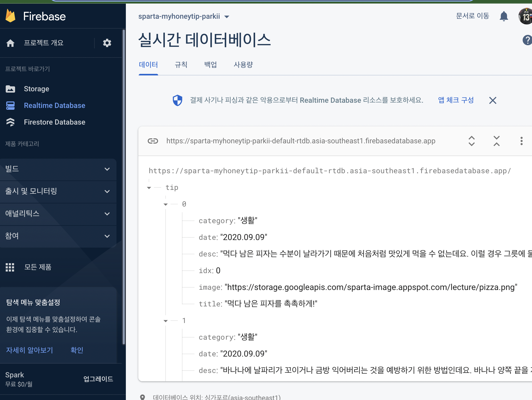Select node 1's category value 생활
The image size is (532, 400).
coord(247,337)
